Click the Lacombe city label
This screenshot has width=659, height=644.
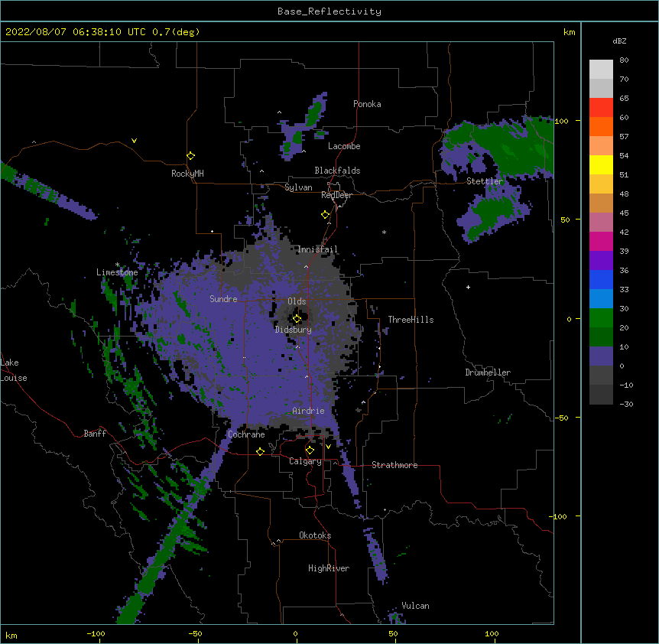click(x=344, y=146)
